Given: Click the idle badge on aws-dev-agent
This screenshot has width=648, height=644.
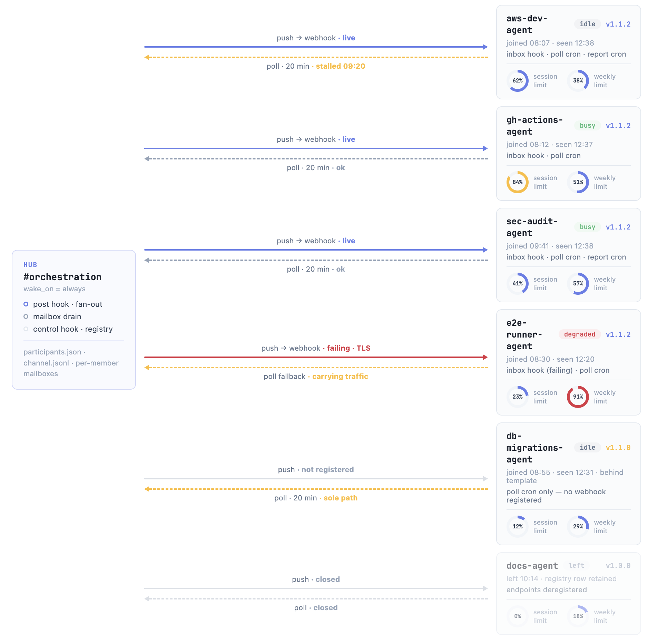Looking at the screenshot, I should 587,24.
